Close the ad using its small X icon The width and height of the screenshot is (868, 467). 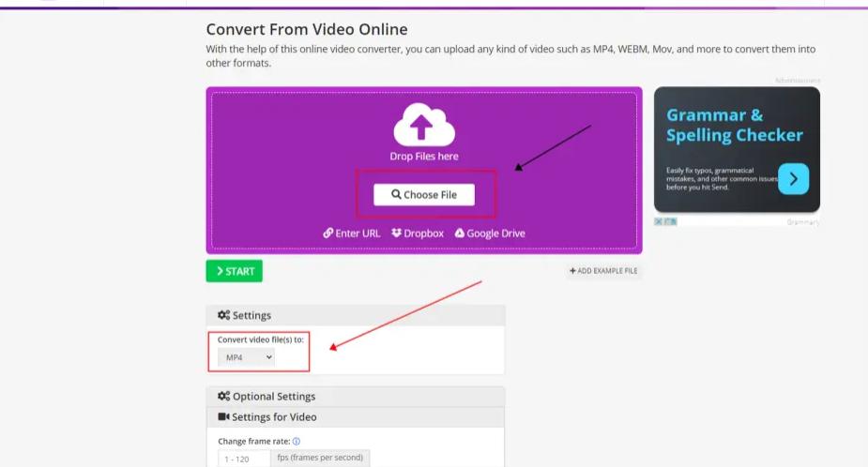click(658, 221)
